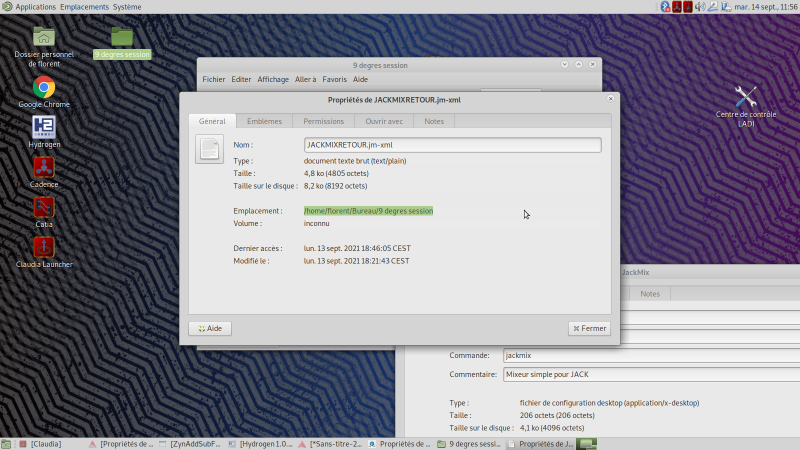This screenshot has height=450, width=800.
Task: Open Editer menu in file manager window
Action: (x=241, y=79)
